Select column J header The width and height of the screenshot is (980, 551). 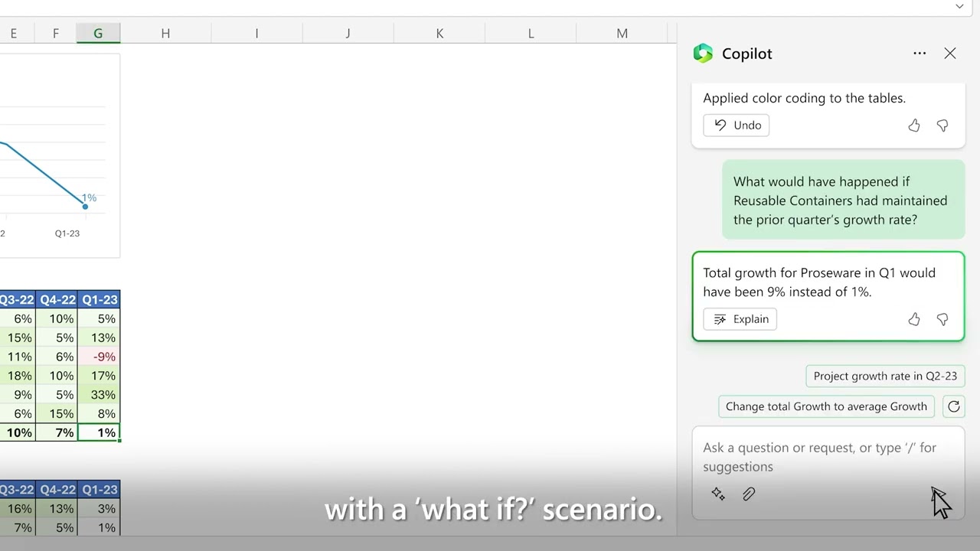click(348, 34)
